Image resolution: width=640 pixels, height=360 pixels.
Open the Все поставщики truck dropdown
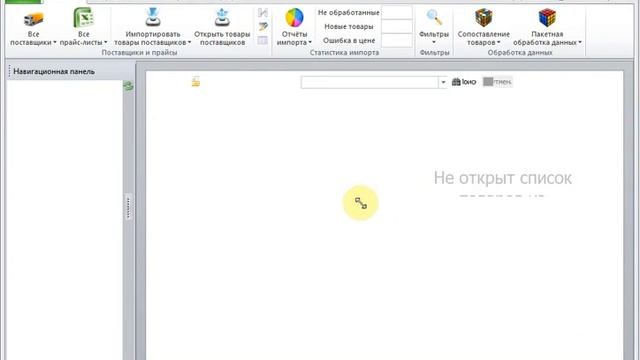[33, 27]
